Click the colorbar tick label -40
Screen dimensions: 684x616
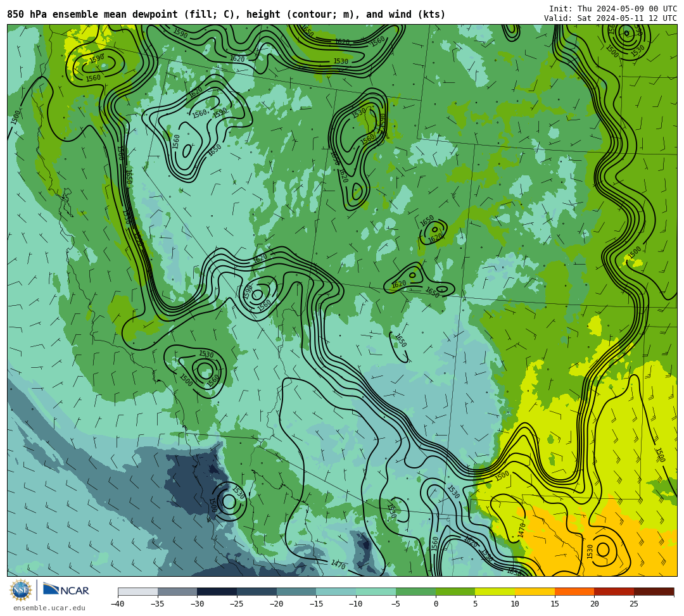coord(118,604)
